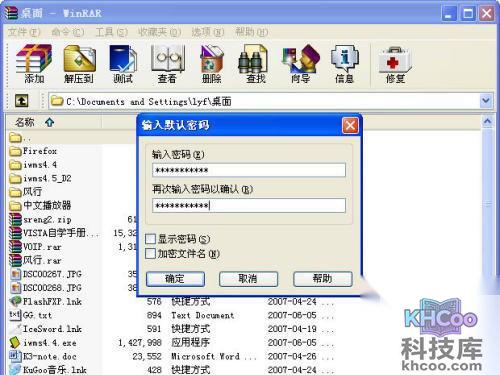The width and height of the screenshot is (500, 375).
Task: Click the "Microsoft Word" type cell
Action: click(213, 356)
